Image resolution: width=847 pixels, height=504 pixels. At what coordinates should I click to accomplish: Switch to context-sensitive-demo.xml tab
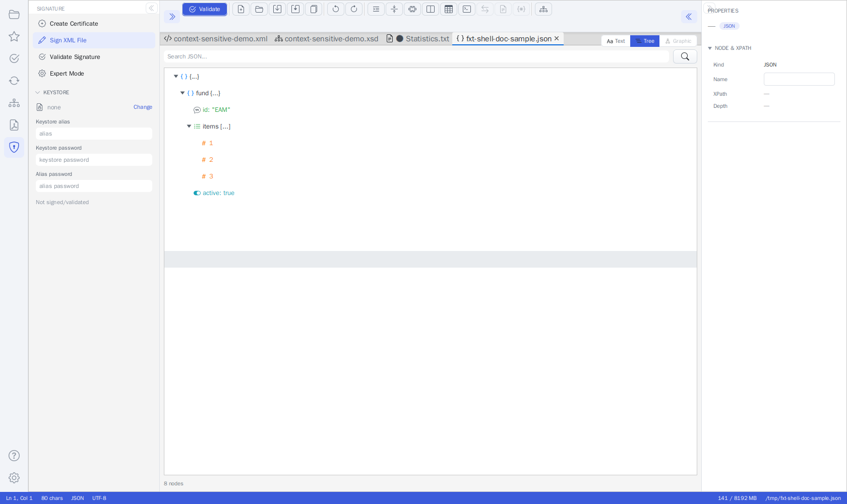(216, 39)
